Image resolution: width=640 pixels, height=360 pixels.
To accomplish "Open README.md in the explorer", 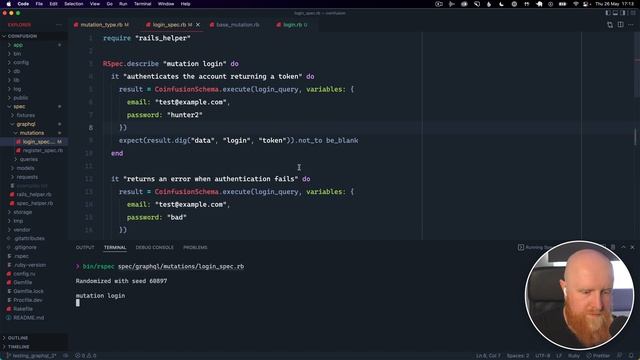I will [28, 318].
